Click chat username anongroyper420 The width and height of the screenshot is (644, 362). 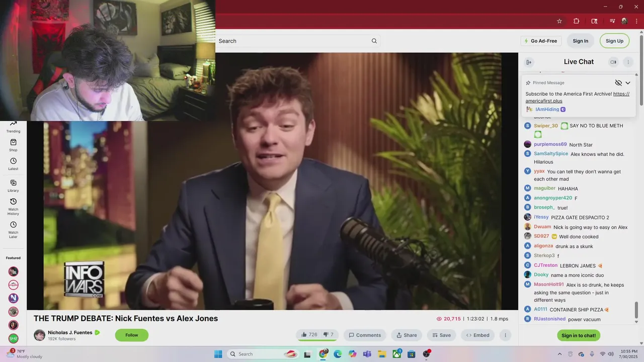coord(553,198)
